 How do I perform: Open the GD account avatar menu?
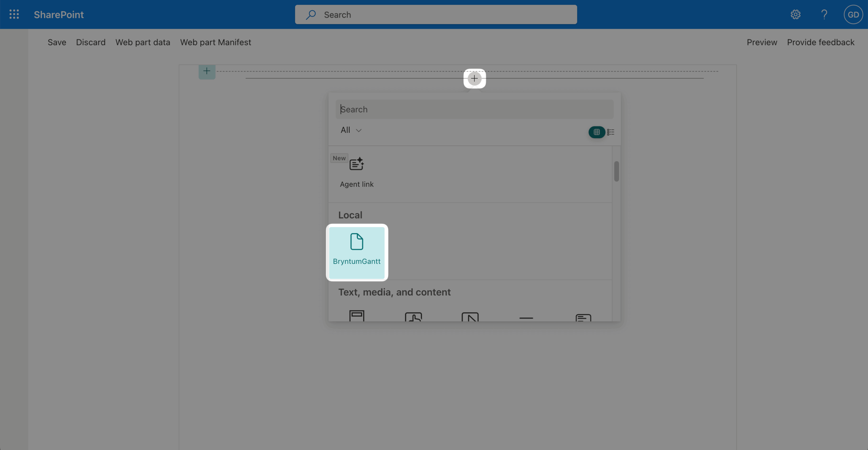(x=853, y=15)
